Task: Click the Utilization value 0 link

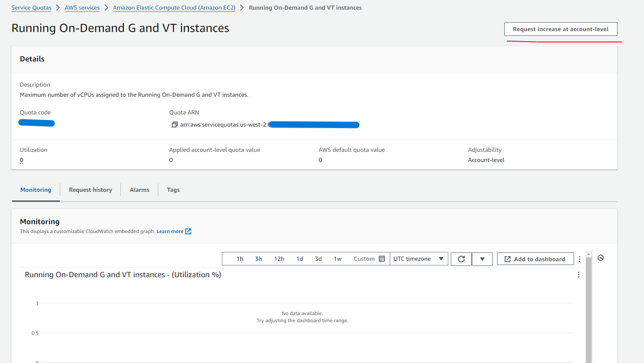Action: pos(21,160)
